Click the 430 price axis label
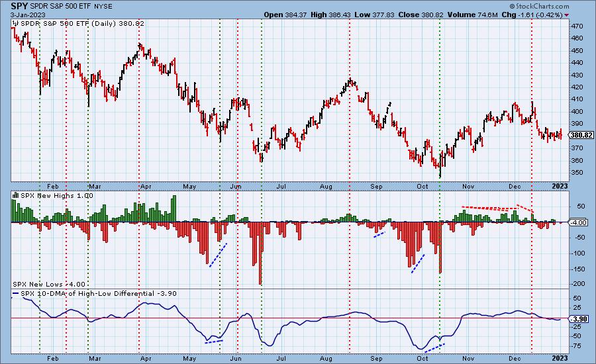 (577, 75)
